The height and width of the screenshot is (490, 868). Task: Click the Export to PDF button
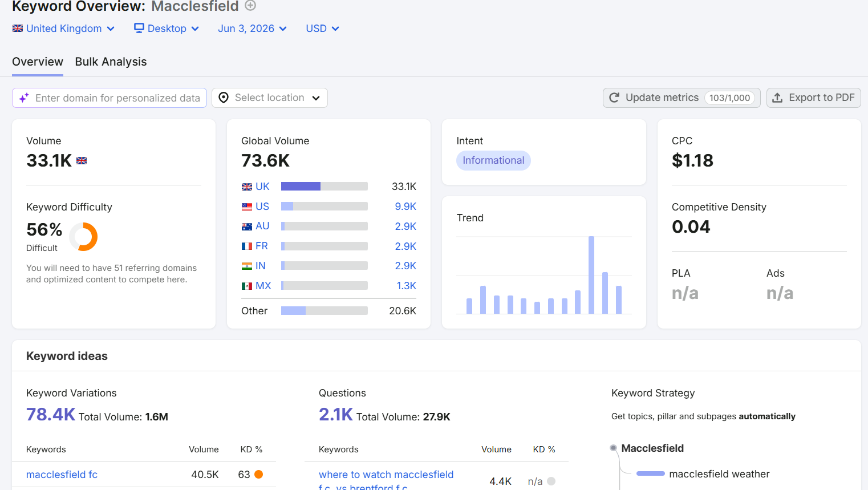(813, 98)
